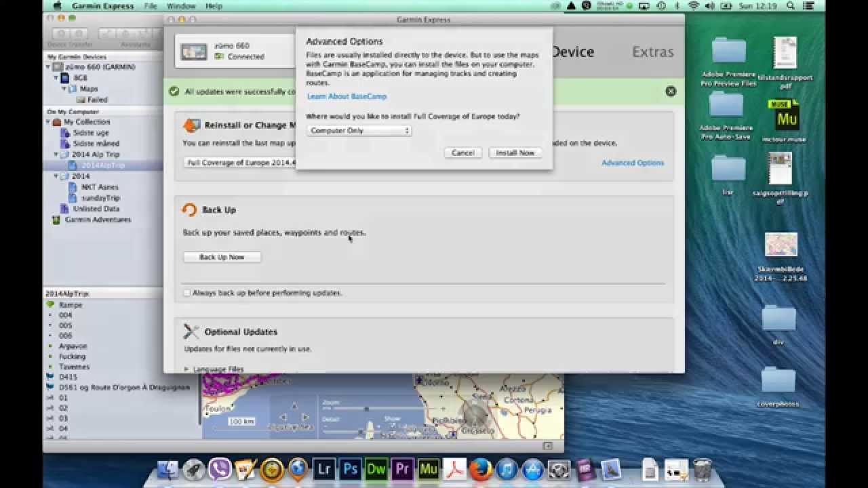This screenshot has height=488, width=868.
Task: Open Spotlight search in menu bar
Action: pos(790,5)
